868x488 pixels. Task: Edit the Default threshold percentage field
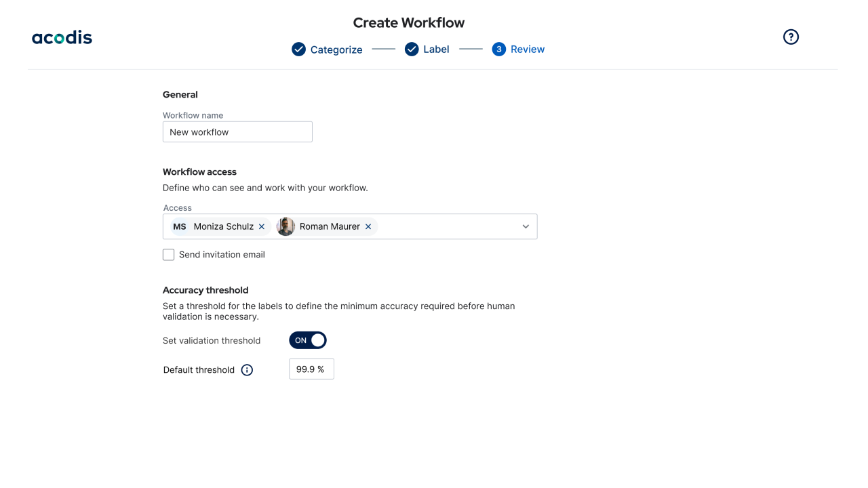(x=311, y=369)
